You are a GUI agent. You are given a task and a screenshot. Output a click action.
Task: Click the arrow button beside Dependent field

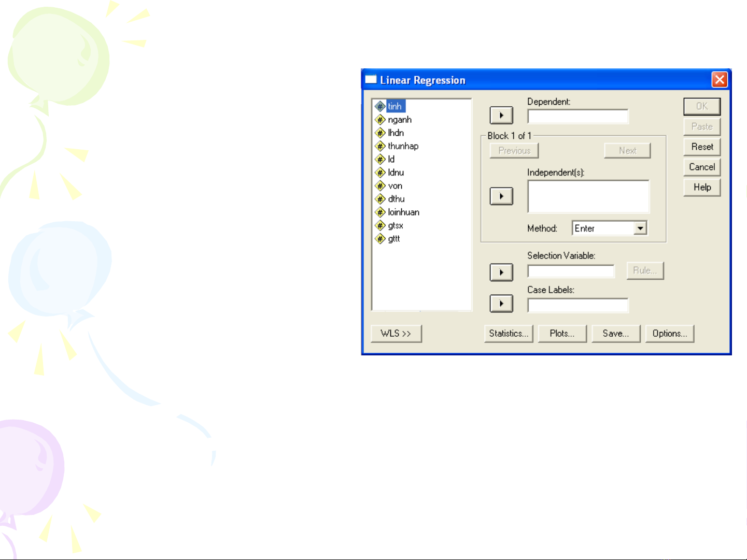[501, 115]
